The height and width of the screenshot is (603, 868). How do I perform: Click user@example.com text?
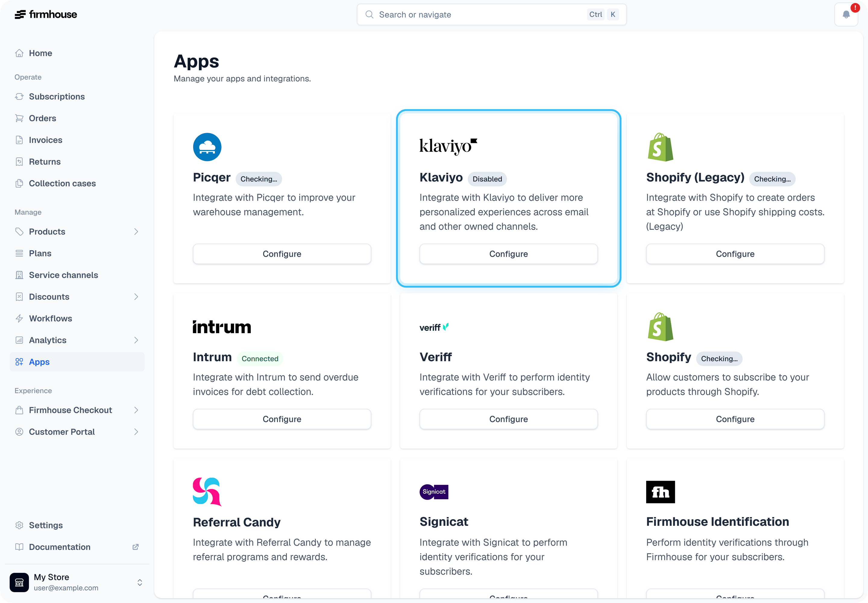[x=66, y=588]
